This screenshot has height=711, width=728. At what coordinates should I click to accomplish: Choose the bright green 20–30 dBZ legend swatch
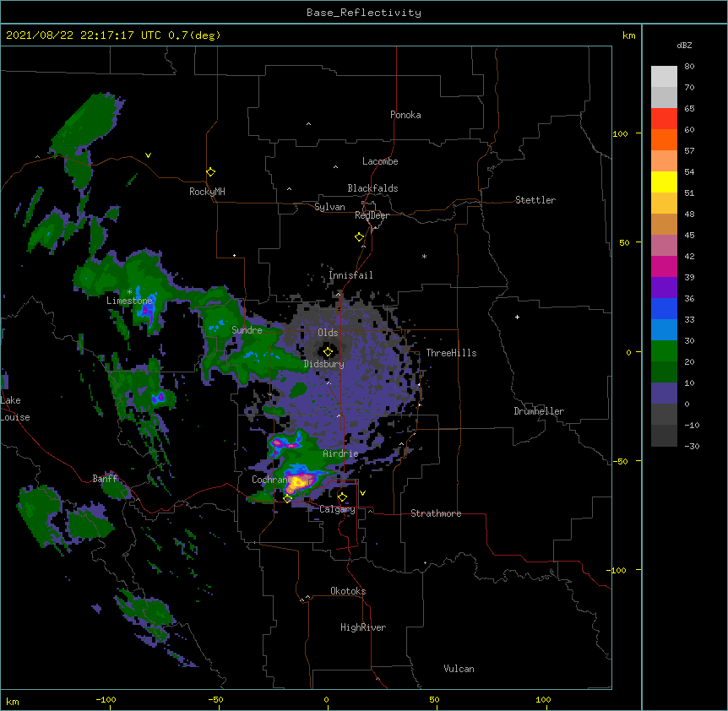(x=664, y=351)
